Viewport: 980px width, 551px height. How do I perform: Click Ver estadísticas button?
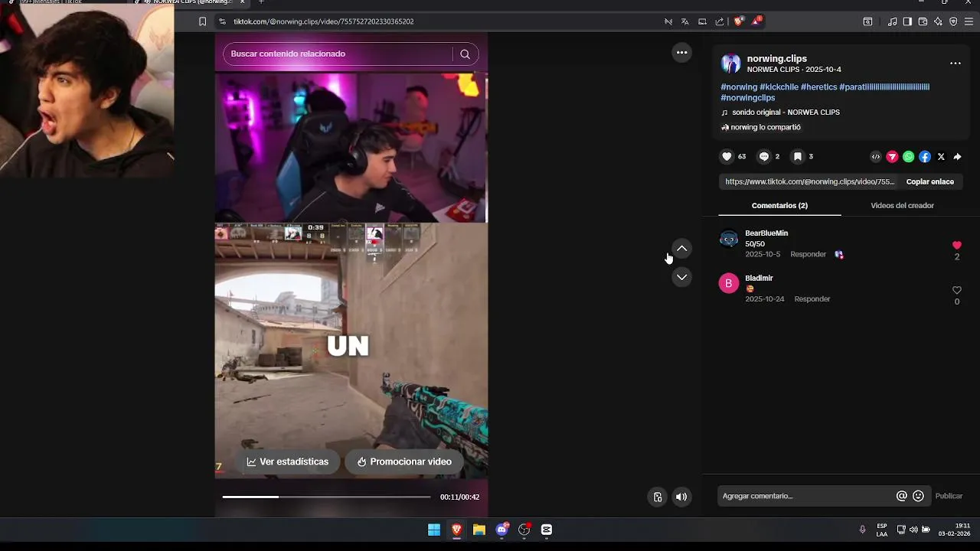pos(287,462)
